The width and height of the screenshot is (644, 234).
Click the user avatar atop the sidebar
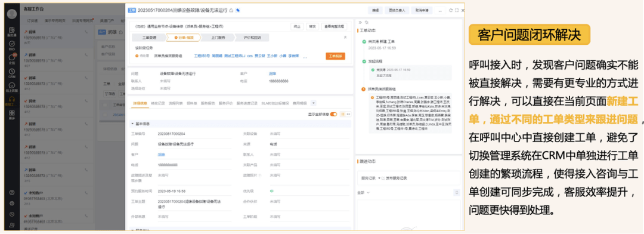(x=13, y=14)
